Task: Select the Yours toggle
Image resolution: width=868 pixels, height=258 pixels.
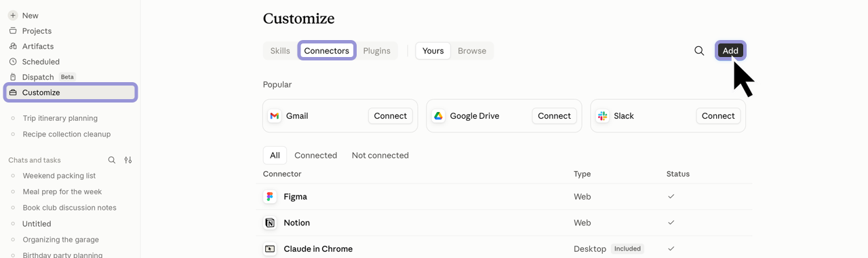Action: click(x=433, y=51)
